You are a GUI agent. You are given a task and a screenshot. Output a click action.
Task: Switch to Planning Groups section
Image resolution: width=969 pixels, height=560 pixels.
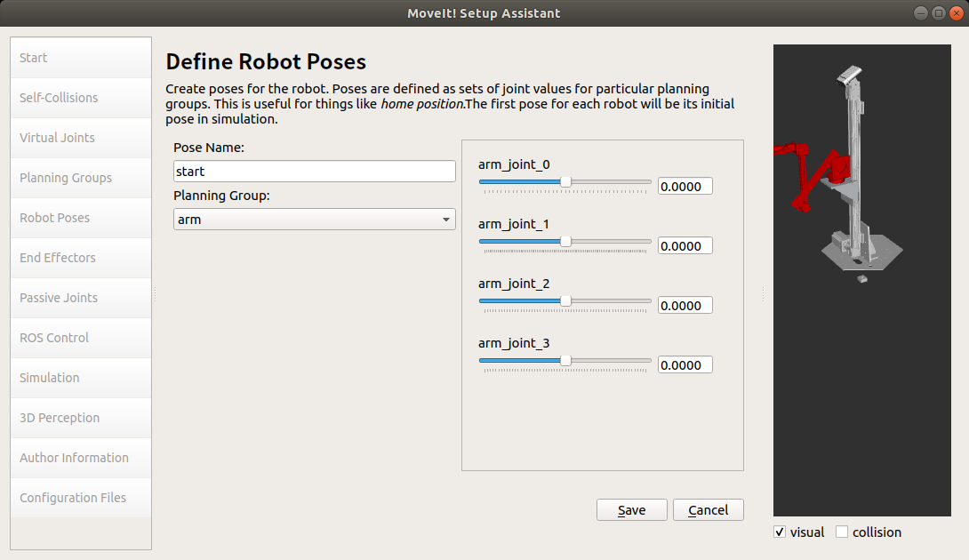(81, 178)
